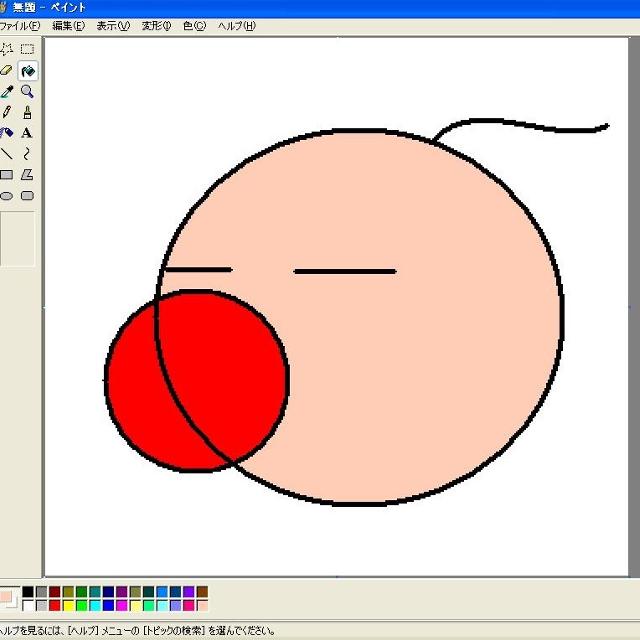The image size is (640, 640).
Task: Choose the Curve line tool
Action: pyautogui.click(x=27, y=154)
